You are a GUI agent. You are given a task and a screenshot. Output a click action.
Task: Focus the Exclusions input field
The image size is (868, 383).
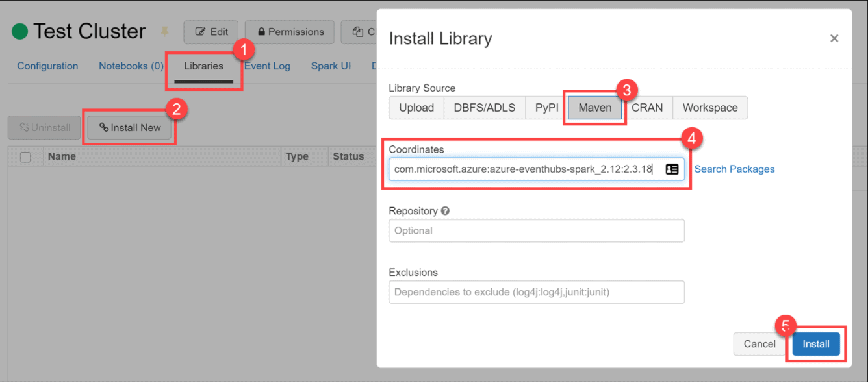click(536, 292)
